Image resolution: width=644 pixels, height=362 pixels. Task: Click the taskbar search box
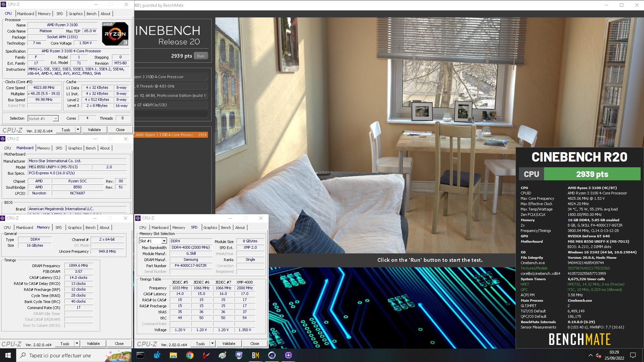point(74,355)
